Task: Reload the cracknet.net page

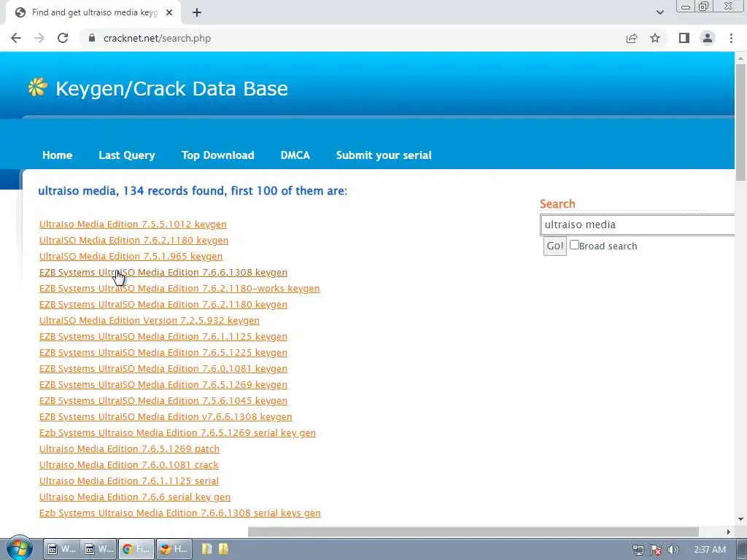Action: [63, 38]
